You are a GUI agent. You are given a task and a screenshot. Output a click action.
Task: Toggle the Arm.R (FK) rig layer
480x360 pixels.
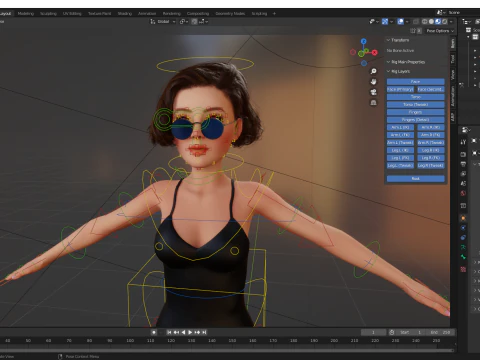point(431,135)
